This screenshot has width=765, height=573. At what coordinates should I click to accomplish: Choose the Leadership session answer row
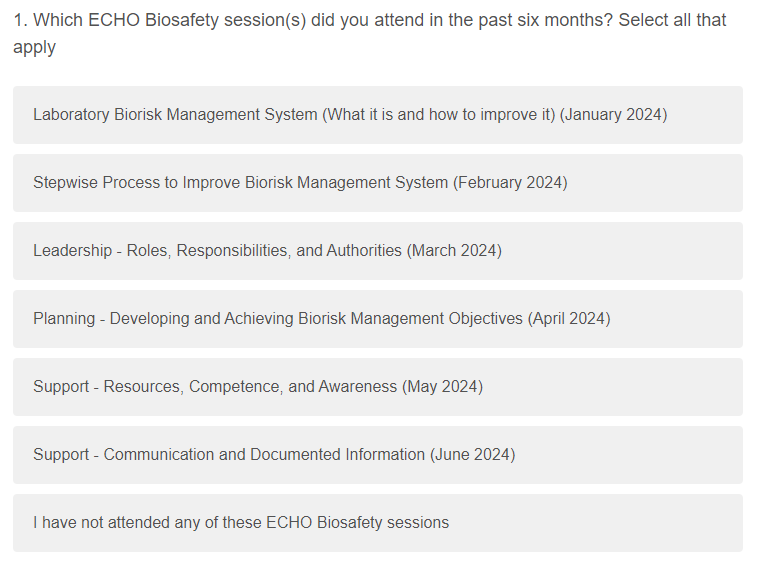(377, 251)
